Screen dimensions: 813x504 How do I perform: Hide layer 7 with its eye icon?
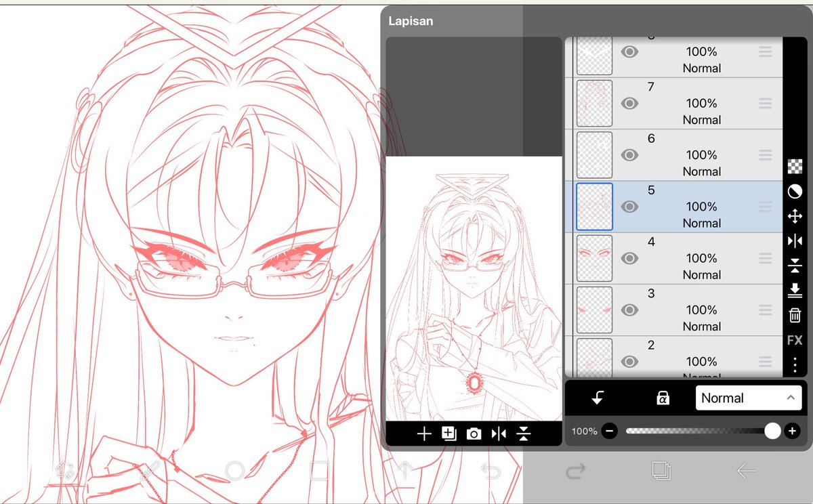[x=629, y=103]
